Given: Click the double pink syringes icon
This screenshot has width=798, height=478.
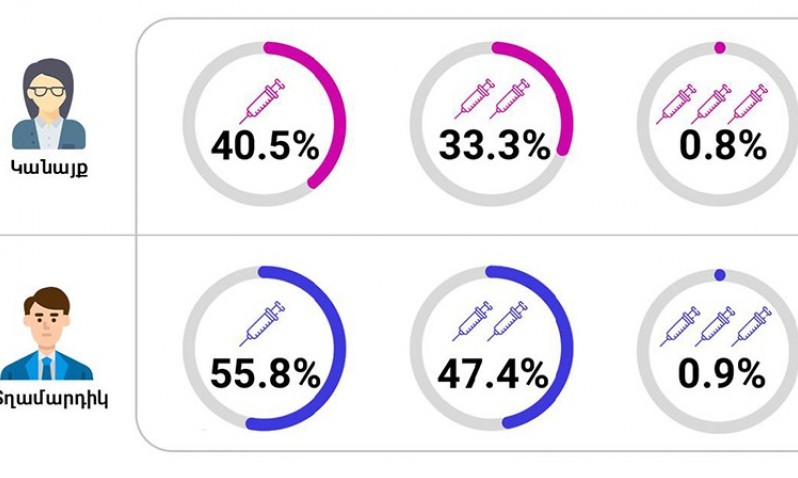Looking at the screenshot, I should point(492,99).
